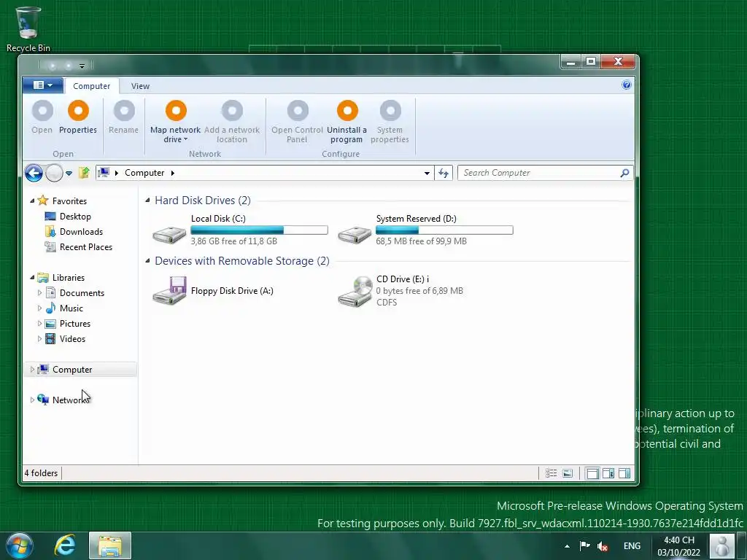Go back with the blue Back arrow
Screen dimensions: 747x560
point(34,173)
